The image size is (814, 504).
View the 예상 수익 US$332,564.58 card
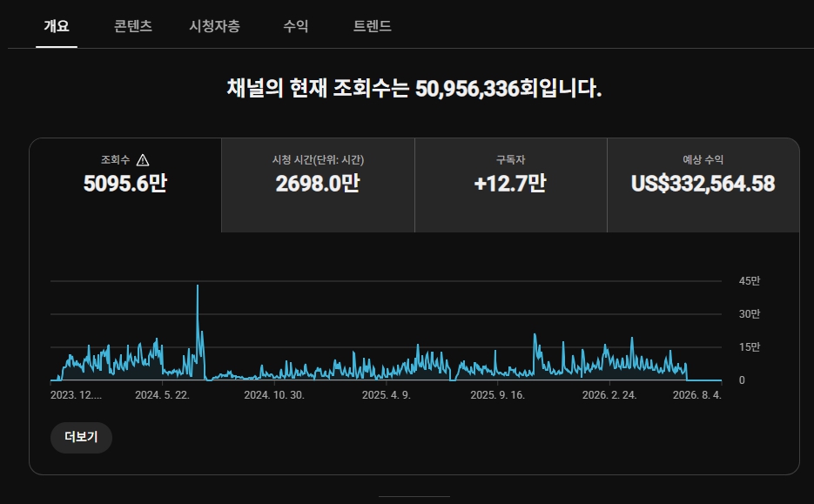click(x=703, y=185)
